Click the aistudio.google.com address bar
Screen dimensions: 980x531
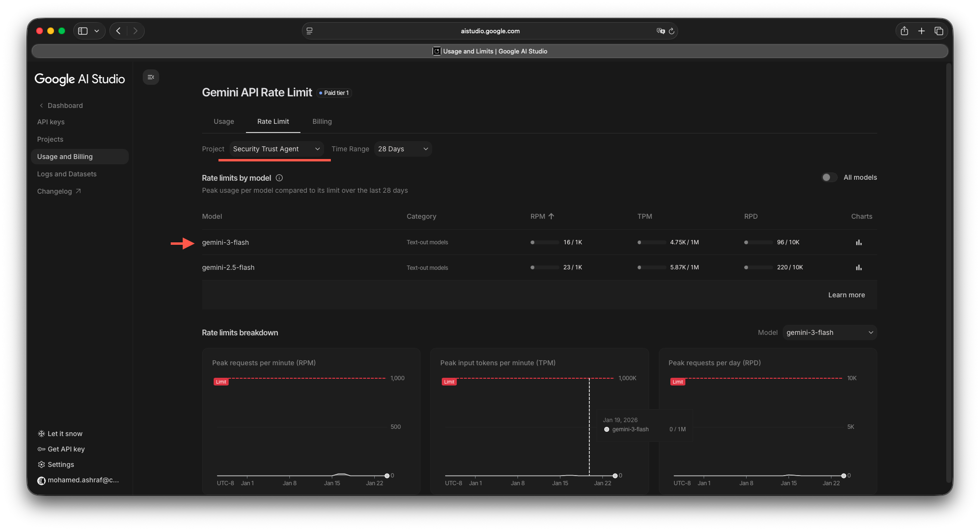pos(490,31)
